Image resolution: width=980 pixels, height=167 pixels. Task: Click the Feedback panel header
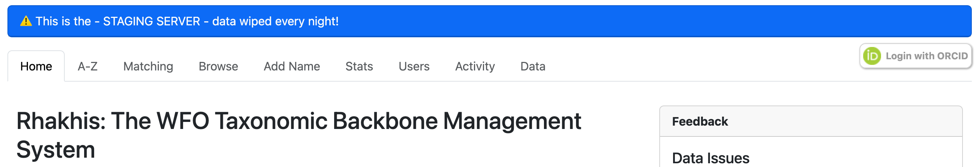(x=699, y=122)
